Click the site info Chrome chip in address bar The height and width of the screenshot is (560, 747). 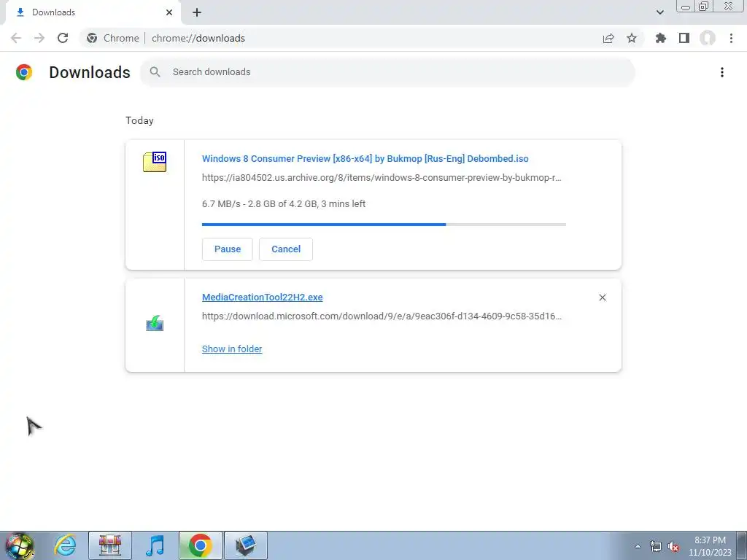click(113, 38)
